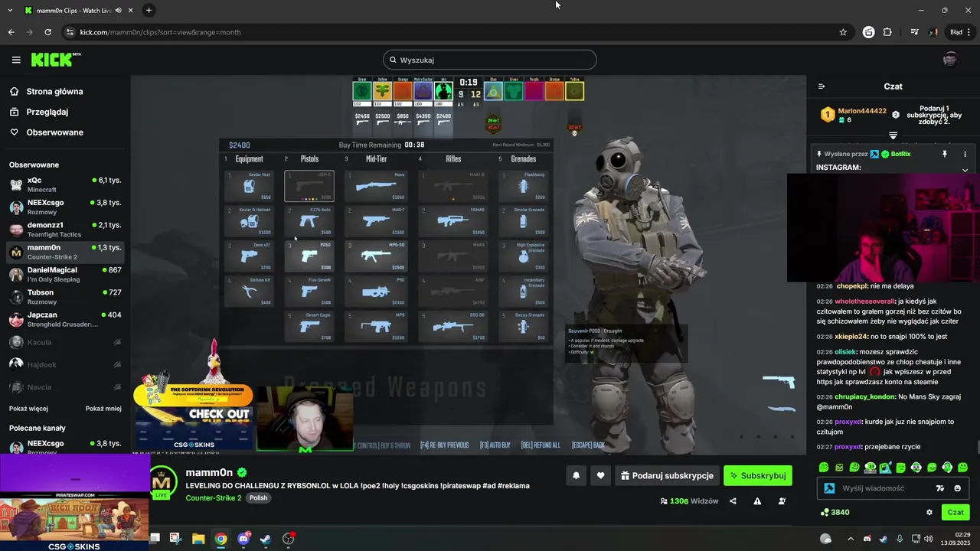
Task: Toggle microphone in system tray
Action: [x=900, y=539]
